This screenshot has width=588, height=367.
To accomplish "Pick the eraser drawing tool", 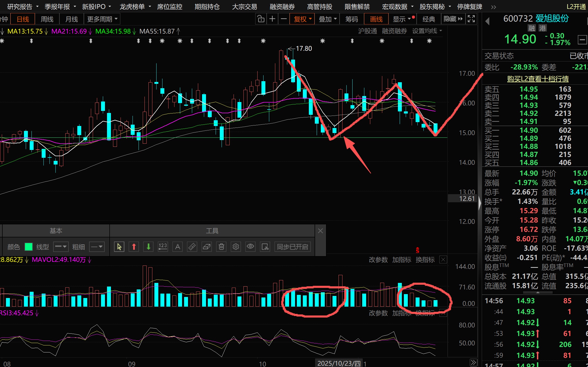I will click(x=207, y=246).
